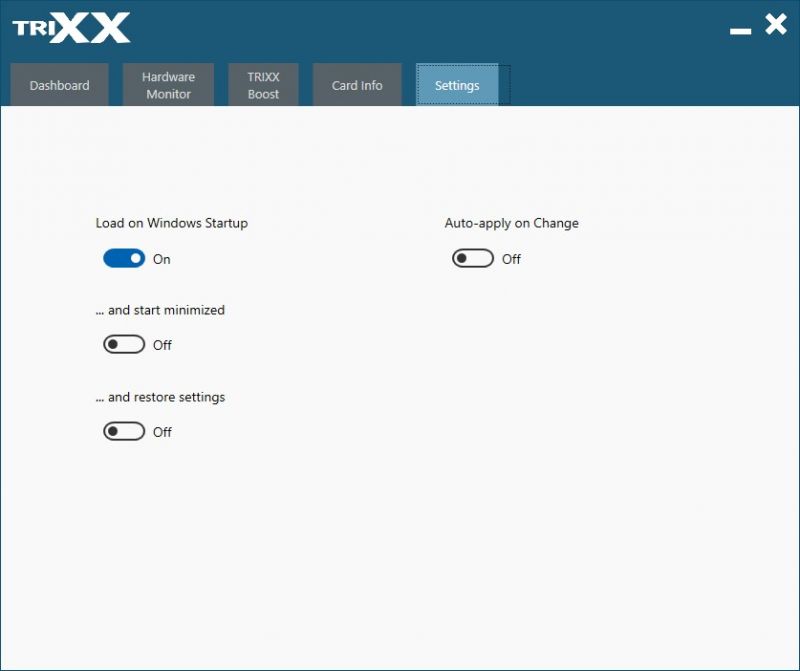Click the '... and restore settings' label
The height and width of the screenshot is (671, 800).
point(160,397)
